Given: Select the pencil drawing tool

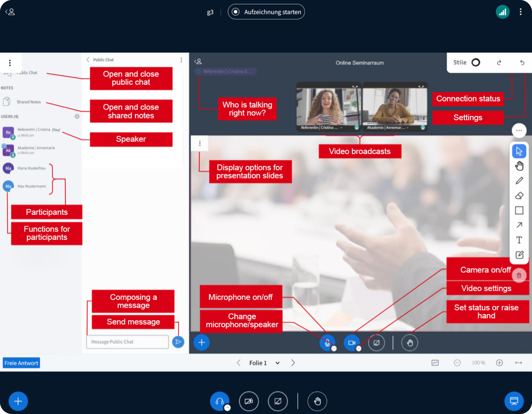Looking at the screenshot, I should pyautogui.click(x=519, y=181).
